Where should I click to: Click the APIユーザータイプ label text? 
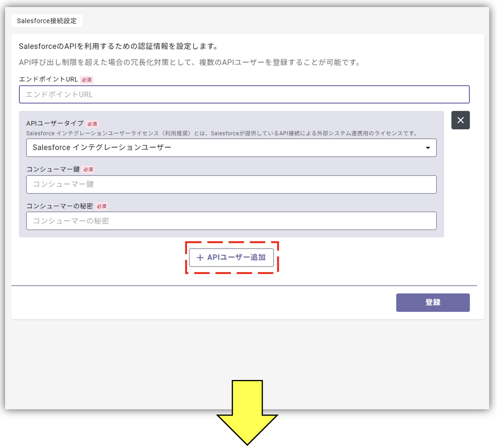(55, 124)
